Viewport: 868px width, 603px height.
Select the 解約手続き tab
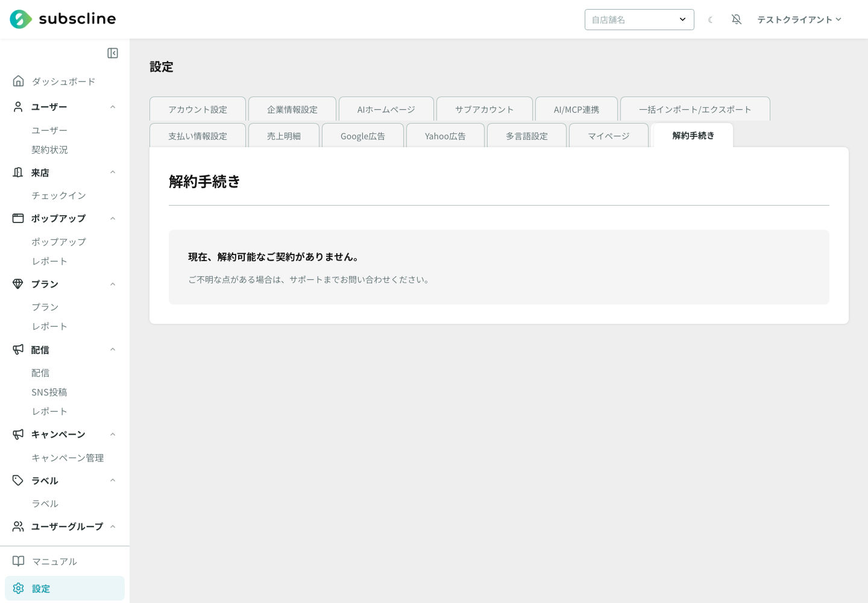693,135
